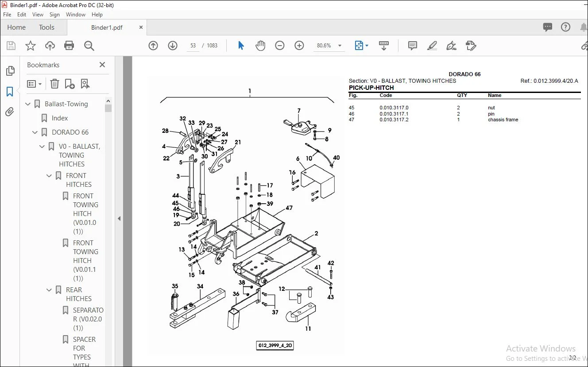588x367 pixels.
Task: Print the document with the printer icon
Action: coord(69,46)
